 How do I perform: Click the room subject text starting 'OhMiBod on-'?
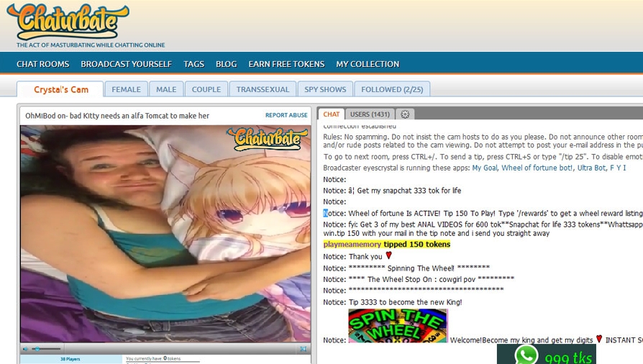click(117, 116)
